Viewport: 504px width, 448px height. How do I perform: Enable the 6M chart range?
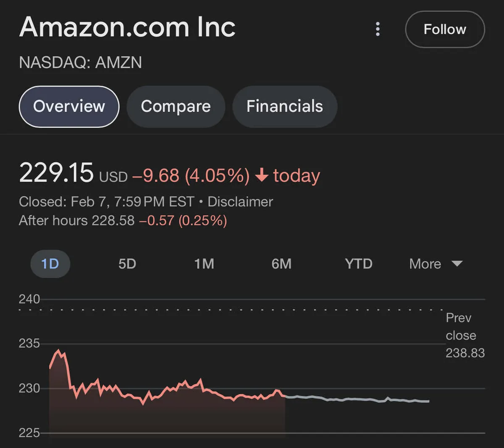(x=281, y=264)
